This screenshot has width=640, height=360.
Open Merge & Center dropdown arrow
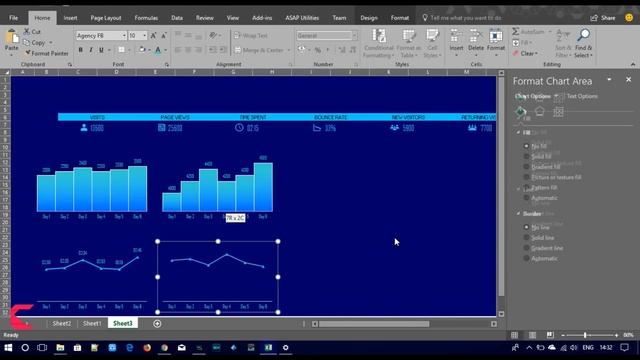(289, 50)
